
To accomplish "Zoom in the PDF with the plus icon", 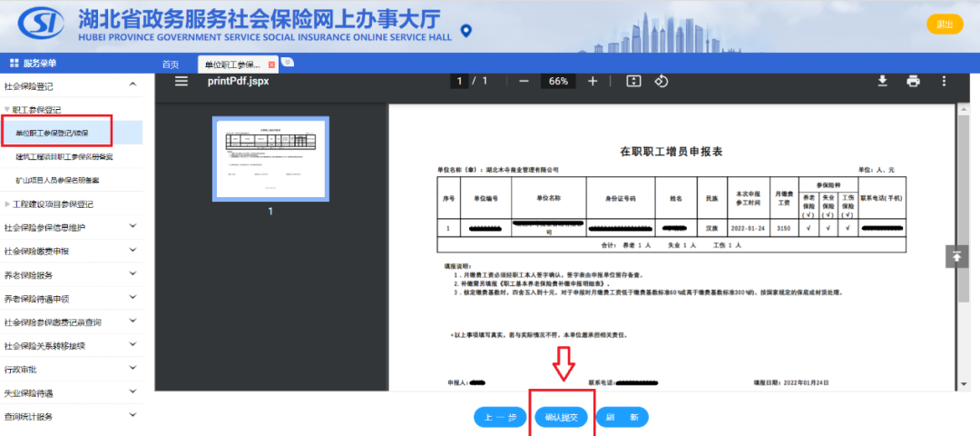I will [x=593, y=82].
